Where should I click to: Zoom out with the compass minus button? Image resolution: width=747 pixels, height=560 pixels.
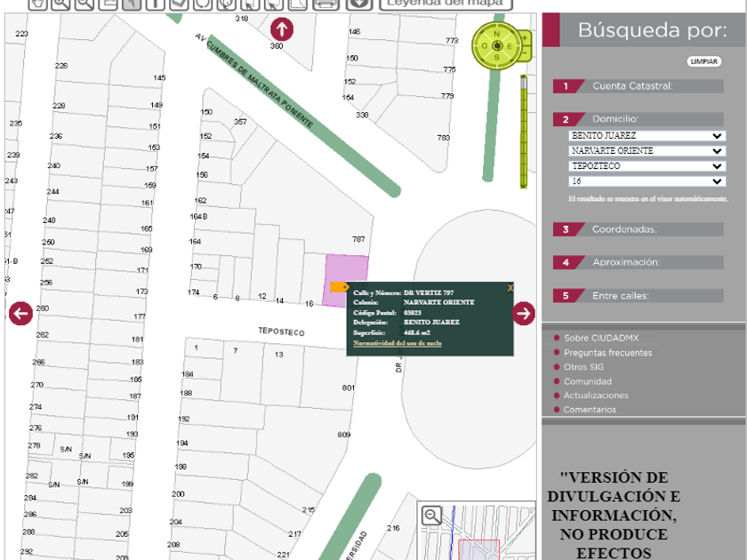525,52
